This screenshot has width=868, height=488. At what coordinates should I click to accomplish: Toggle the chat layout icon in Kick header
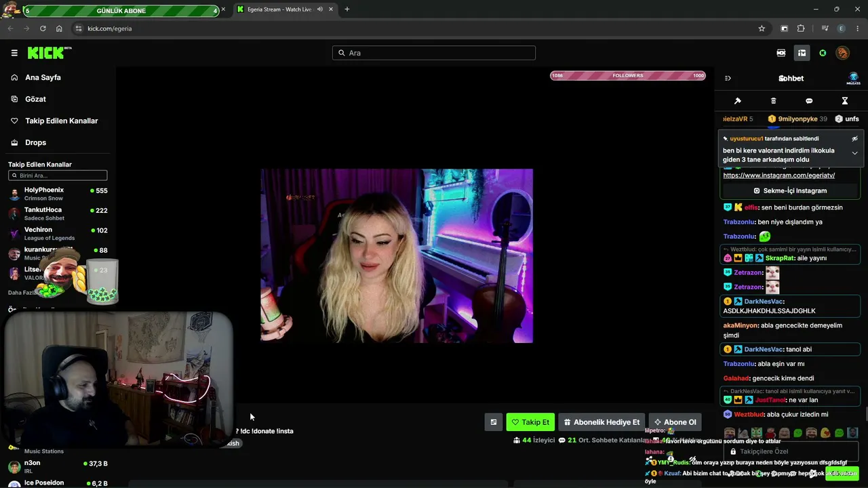tap(802, 53)
